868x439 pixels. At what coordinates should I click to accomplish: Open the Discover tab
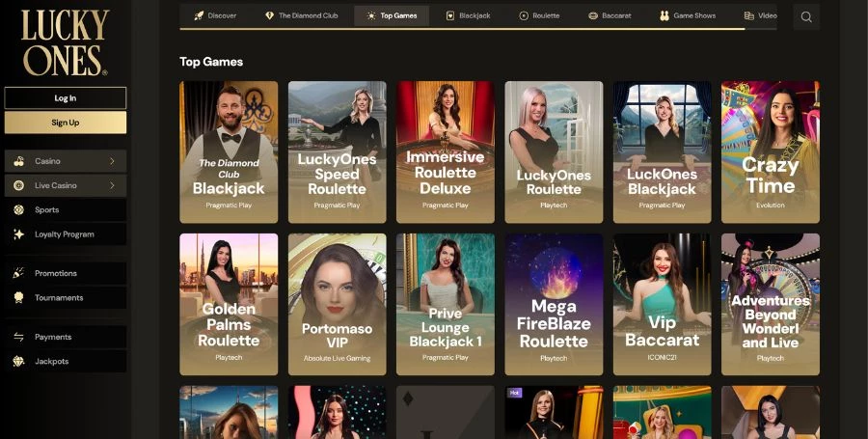pos(215,15)
